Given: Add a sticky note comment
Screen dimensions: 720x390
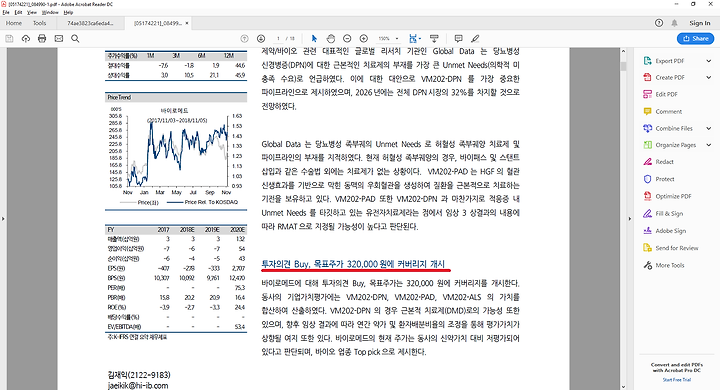Looking at the screenshot, I should click(x=458, y=39).
